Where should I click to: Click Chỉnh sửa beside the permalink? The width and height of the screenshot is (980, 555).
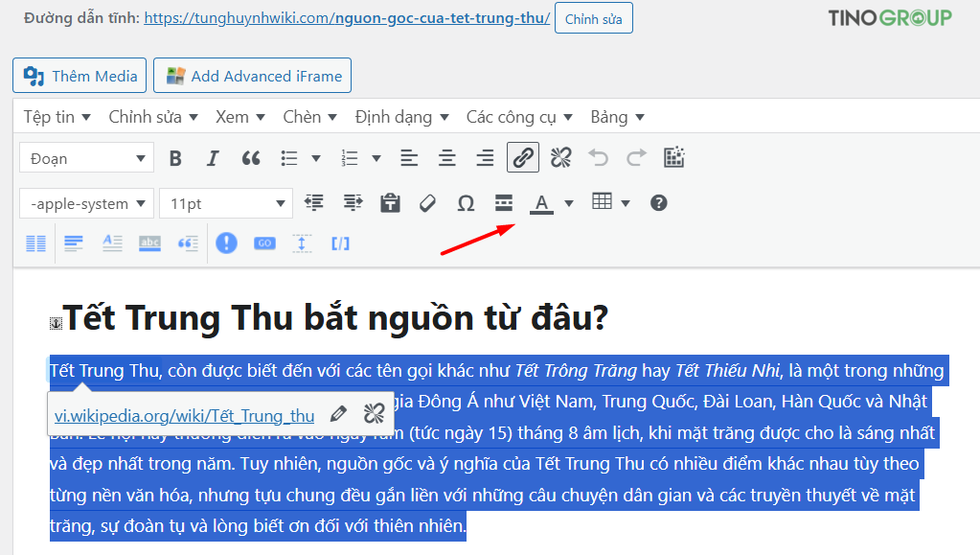(594, 19)
